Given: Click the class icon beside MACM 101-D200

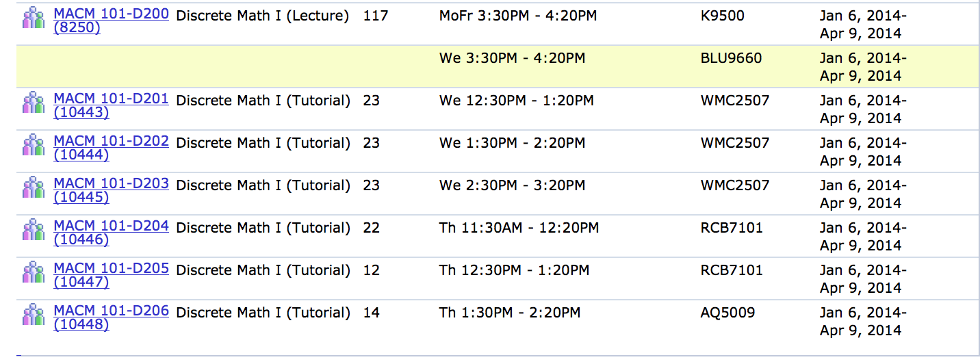Looking at the screenshot, I should click(33, 18).
